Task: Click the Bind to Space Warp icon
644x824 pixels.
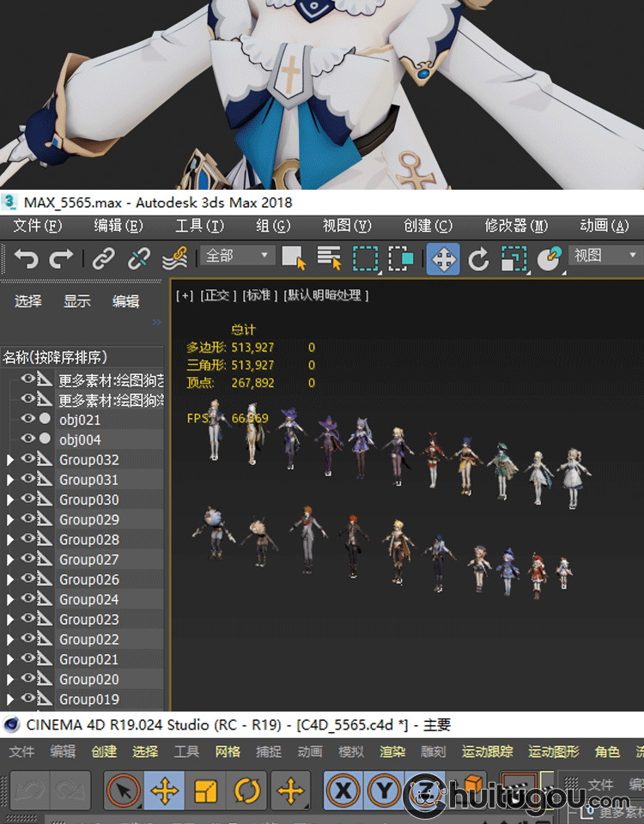Action: point(175,258)
